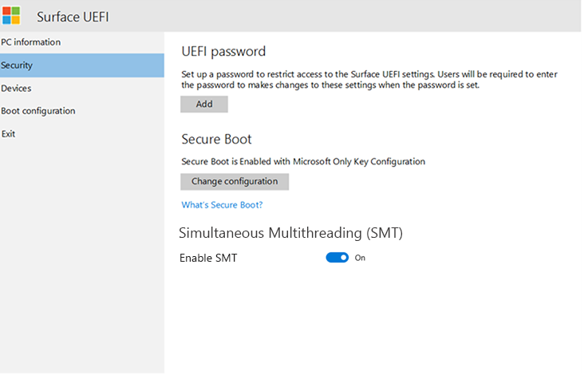Click the Secure Boot section heading
The image size is (588, 375).
216,139
